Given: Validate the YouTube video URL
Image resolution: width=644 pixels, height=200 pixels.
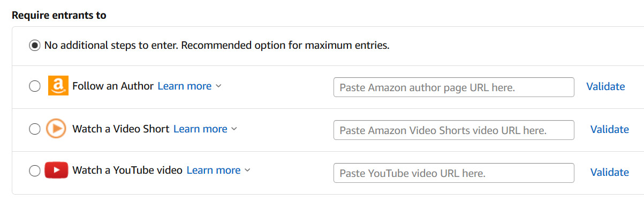Looking at the screenshot, I should (609, 172).
